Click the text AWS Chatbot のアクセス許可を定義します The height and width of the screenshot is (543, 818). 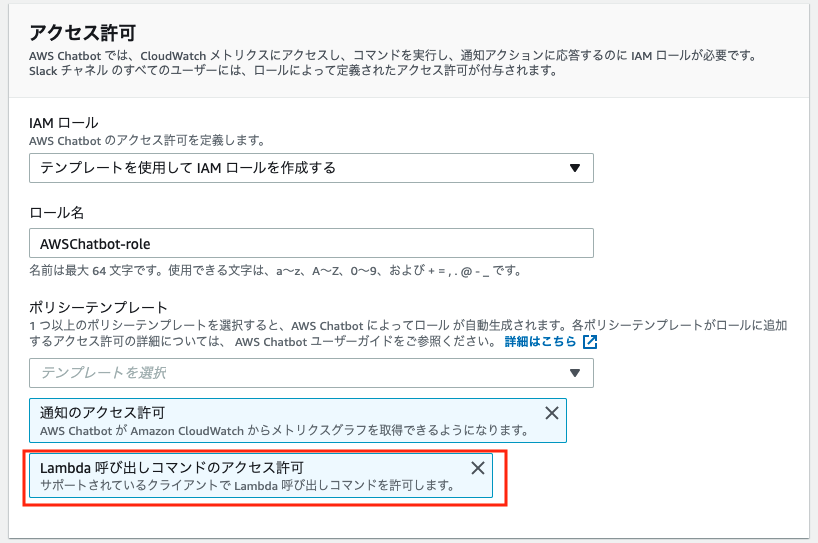click(147, 140)
